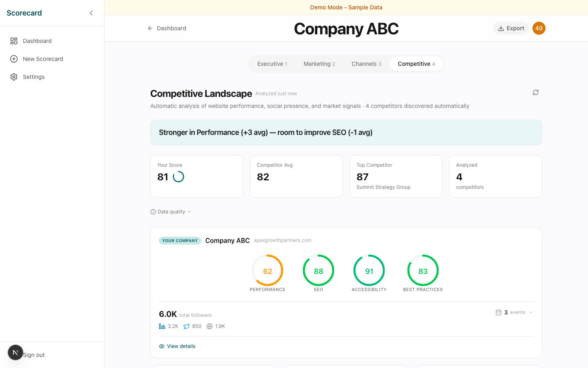The image size is (588, 368).
Task: Click the Scorecard logo text
Action: click(x=24, y=13)
